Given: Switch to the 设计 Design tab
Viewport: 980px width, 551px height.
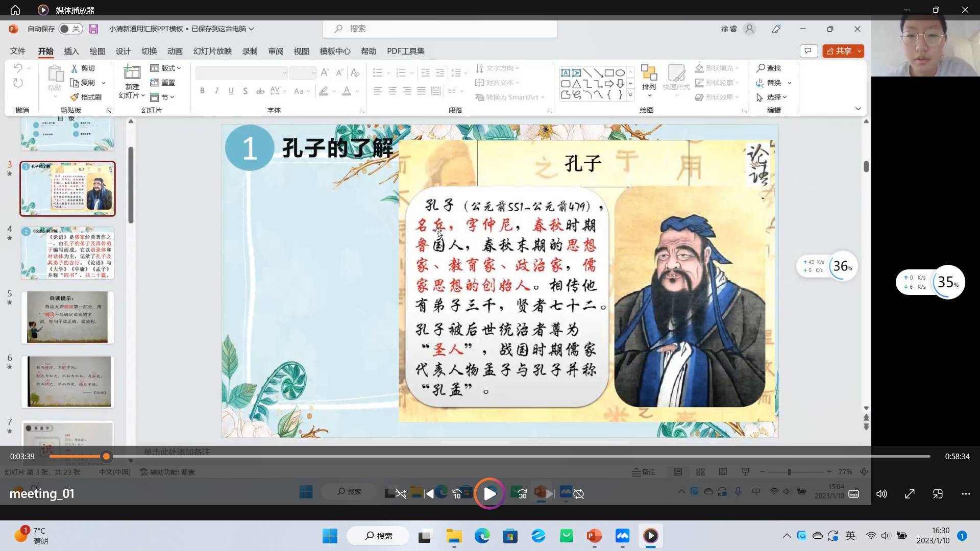Looking at the screenshot, I should [x=123, y=51].
